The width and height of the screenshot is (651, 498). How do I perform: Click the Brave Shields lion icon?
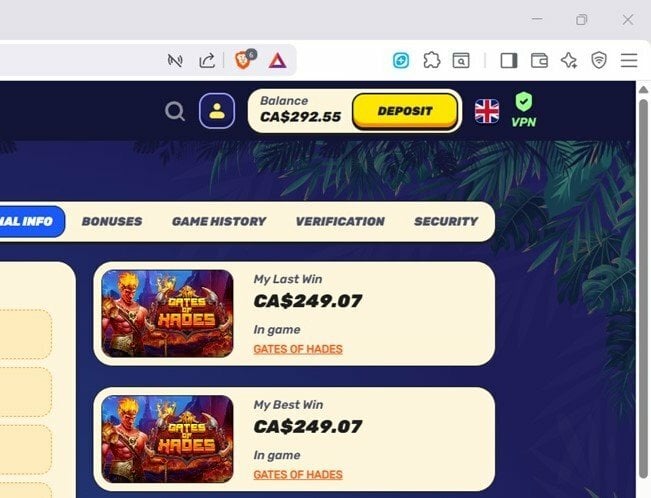coord(244,60)
